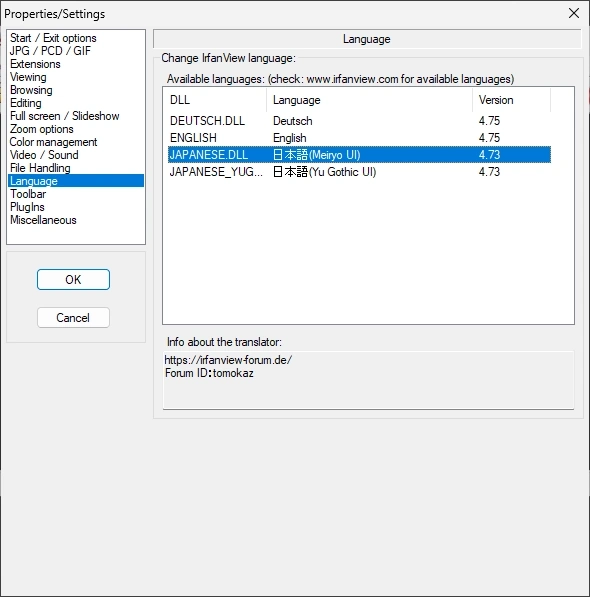Select JAPANESE.DLL Meiryo UI row
The image size is (590, 597).
coord(359,155)
